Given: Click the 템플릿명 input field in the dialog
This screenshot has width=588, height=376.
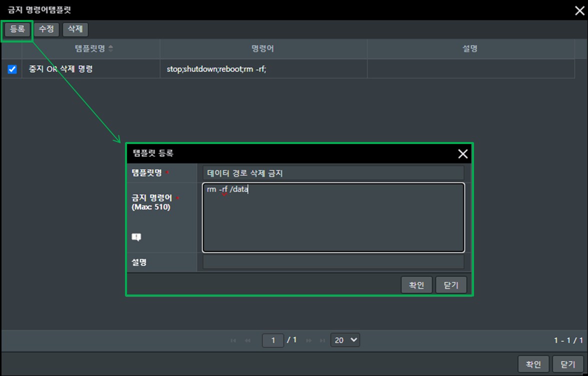Looking at the screenshot, I should pos(333,173).
